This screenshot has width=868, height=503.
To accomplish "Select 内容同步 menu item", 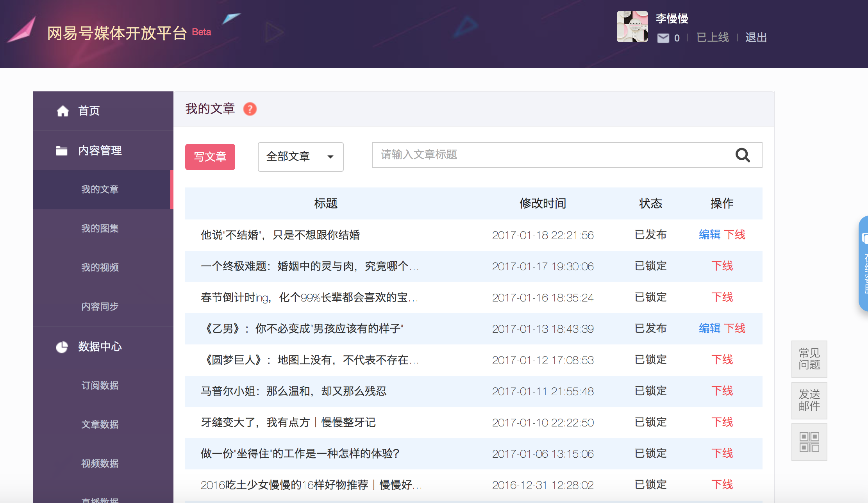I will [100, 307].
